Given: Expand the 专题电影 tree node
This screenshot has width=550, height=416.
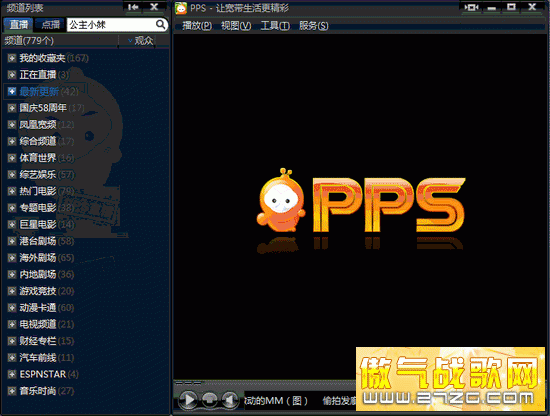Looking at the screenshot, I should tap(12, 208).
